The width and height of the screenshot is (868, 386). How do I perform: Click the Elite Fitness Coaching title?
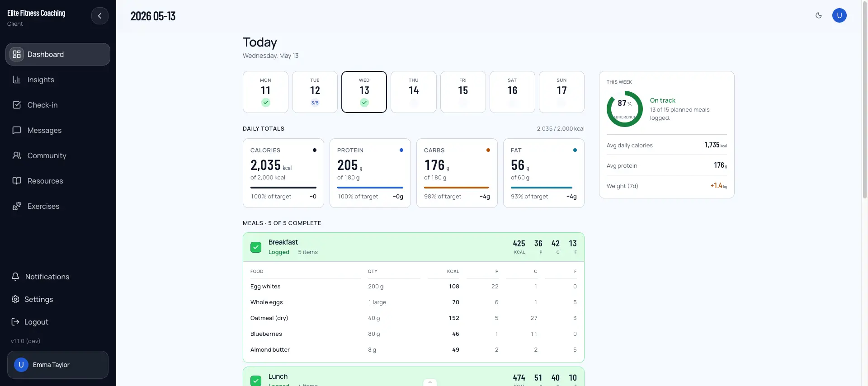coord(36,13)
